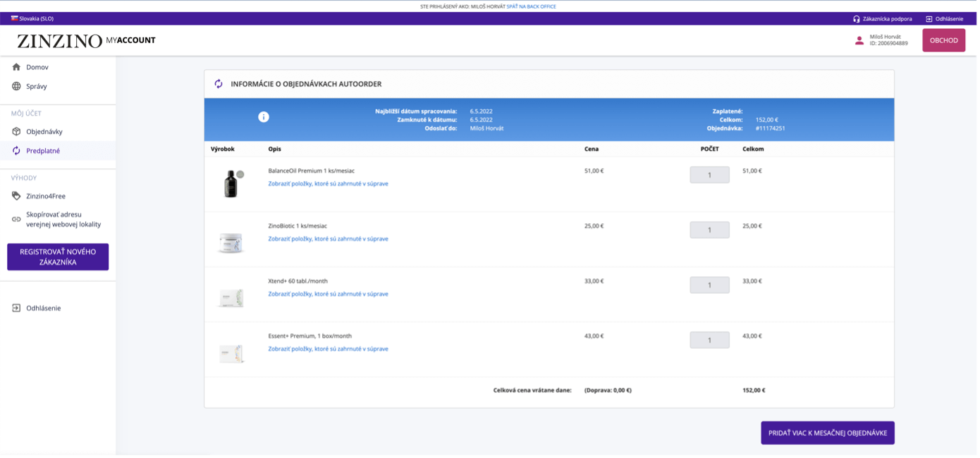This screenshot has height=458, width=980.
Task: Click the product name Essent+ Premium, 1 box/month
Action: 310,335
